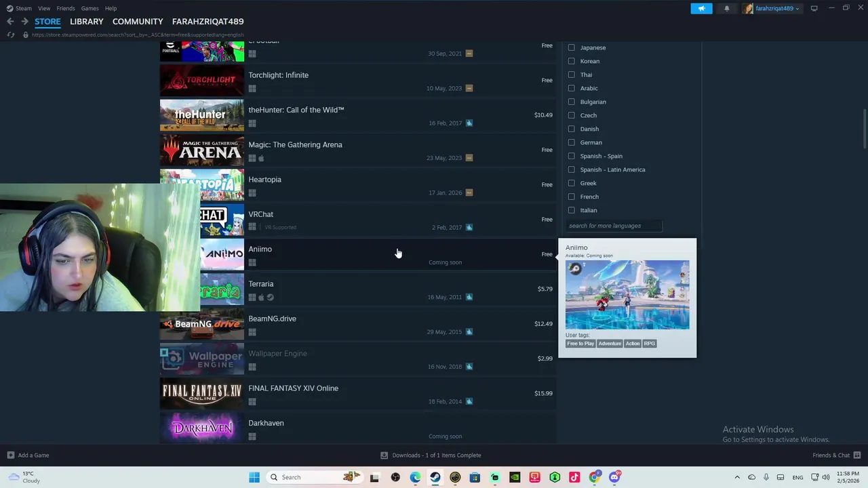Enable the Thai language checkbox
This screenshot has height=488, width=868.
[571, 75]
